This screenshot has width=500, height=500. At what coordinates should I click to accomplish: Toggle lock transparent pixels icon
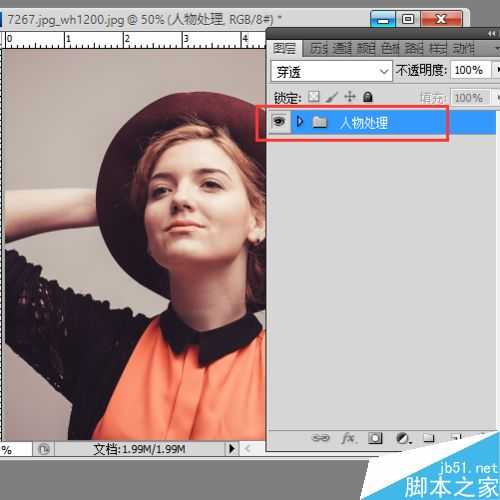point(313,97)
